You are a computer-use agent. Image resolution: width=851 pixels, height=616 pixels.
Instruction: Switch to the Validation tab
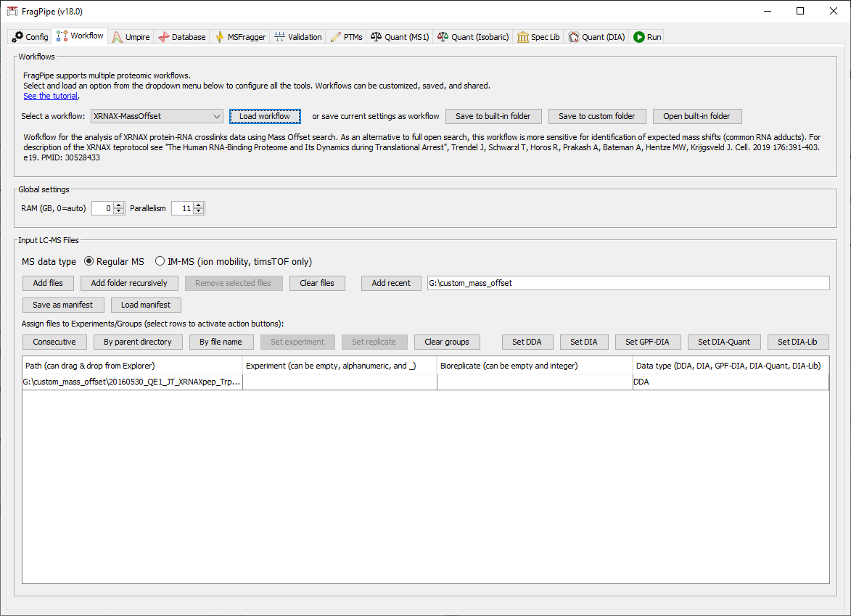[x=298, y=37]
